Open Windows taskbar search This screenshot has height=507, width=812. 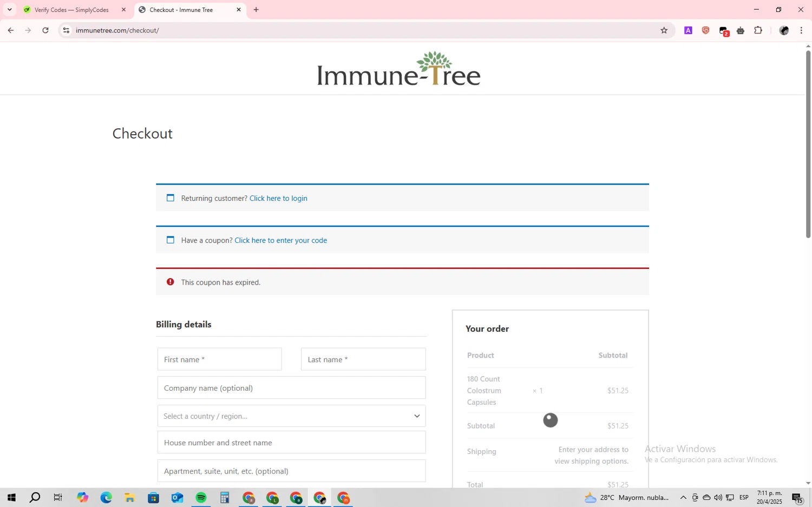(x=35, y=498)
